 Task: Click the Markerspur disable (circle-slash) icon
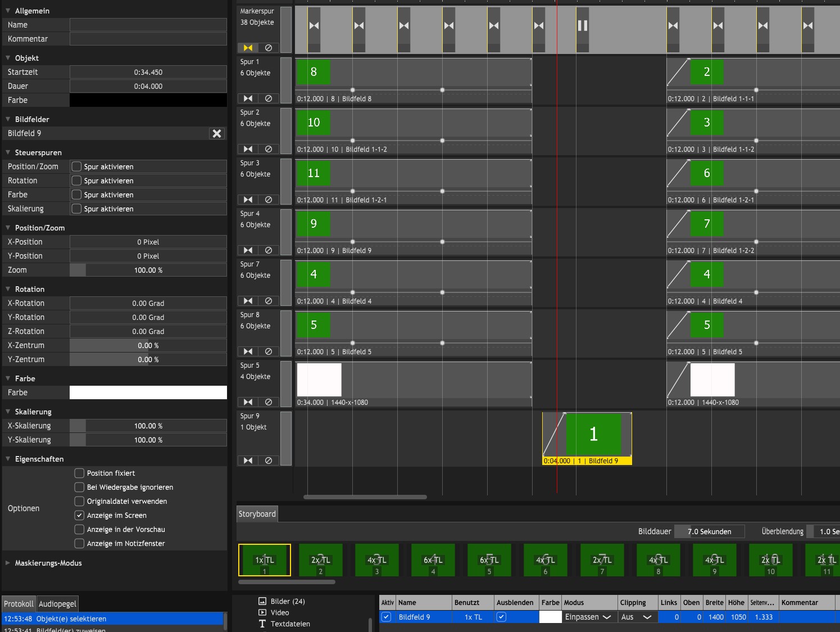click(x=268, y=48)
